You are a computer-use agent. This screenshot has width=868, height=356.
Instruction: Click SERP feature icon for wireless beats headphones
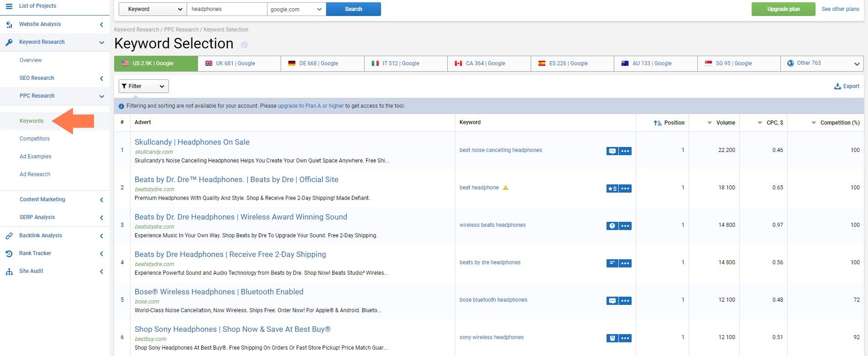click(x=612, y=226)
